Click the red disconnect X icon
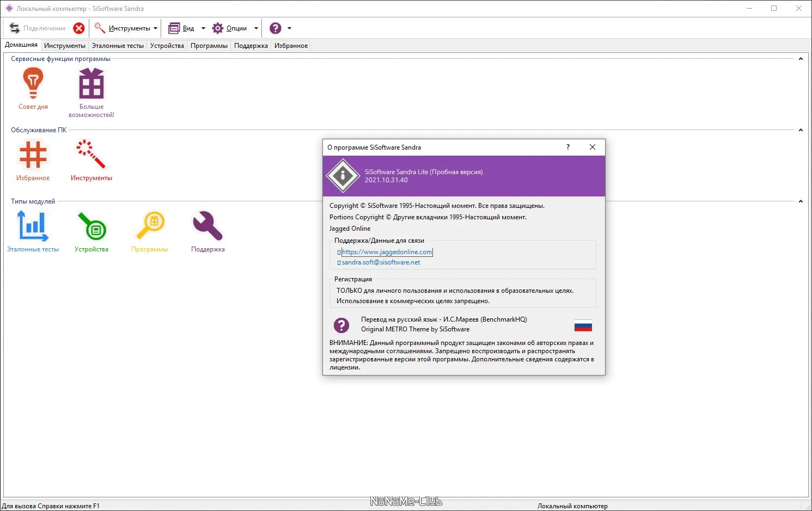The image size is (812, 511). click(79, 28)
